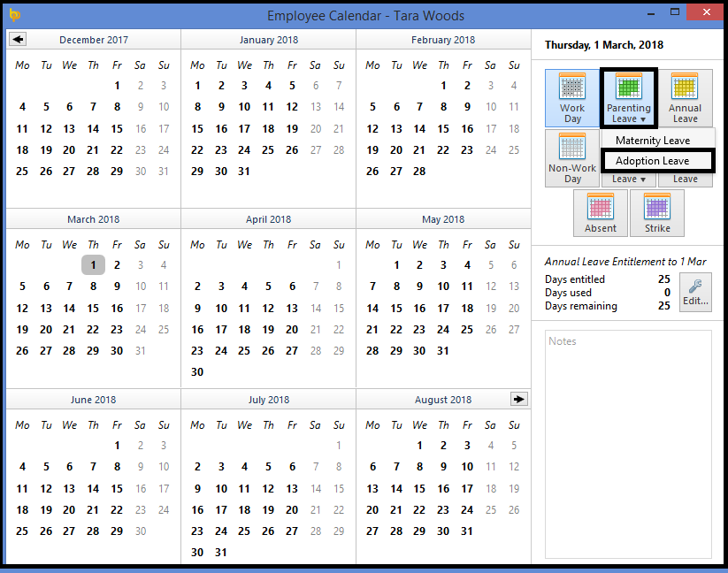Click the Days used value 0
Screen dimensions: 728x573
click(667, 293)
